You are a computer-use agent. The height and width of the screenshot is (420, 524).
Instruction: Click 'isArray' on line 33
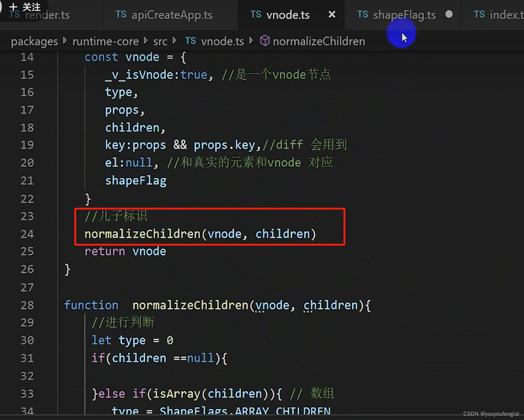(x=176, y=394)
